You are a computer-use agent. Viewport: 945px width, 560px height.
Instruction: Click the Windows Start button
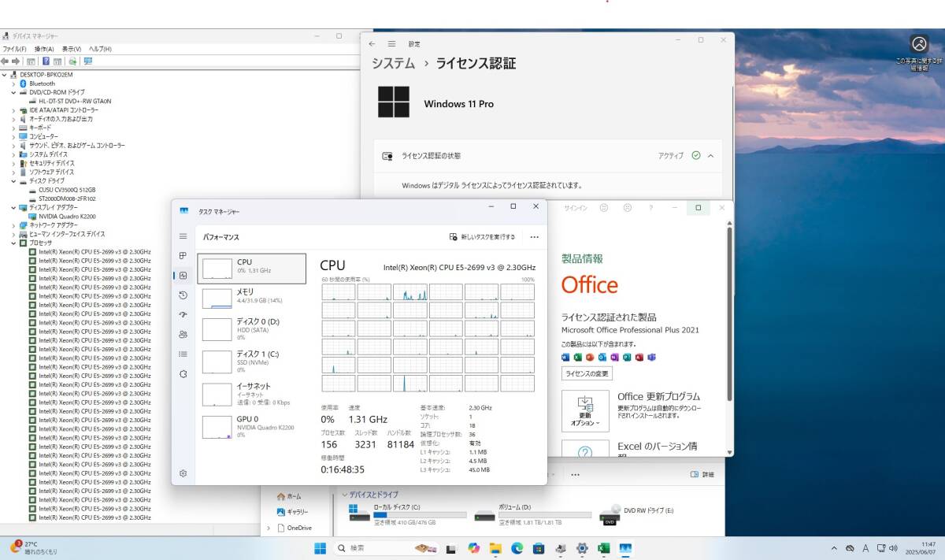pyautogui.click(x=321, y=548)
